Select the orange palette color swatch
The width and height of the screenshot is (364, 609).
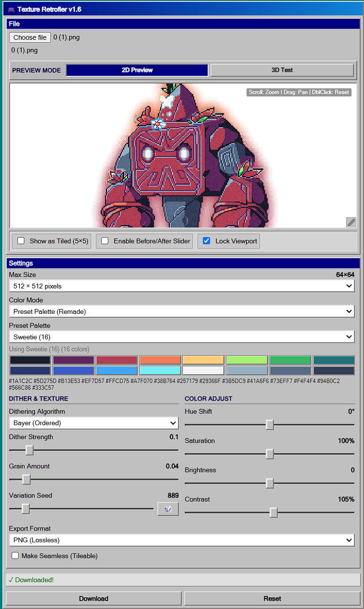[160, 360]
